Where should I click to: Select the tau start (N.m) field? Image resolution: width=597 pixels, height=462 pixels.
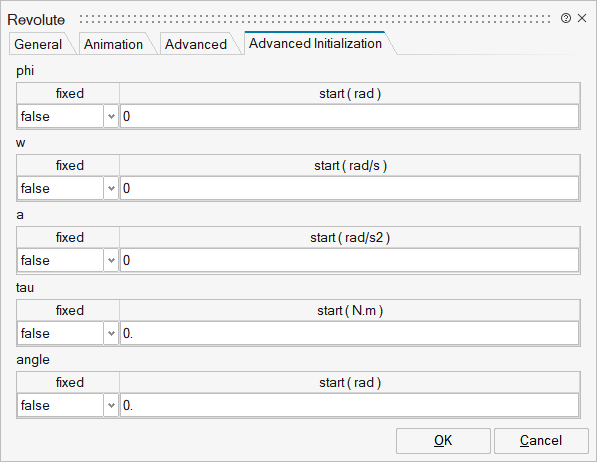pos(350,333)
